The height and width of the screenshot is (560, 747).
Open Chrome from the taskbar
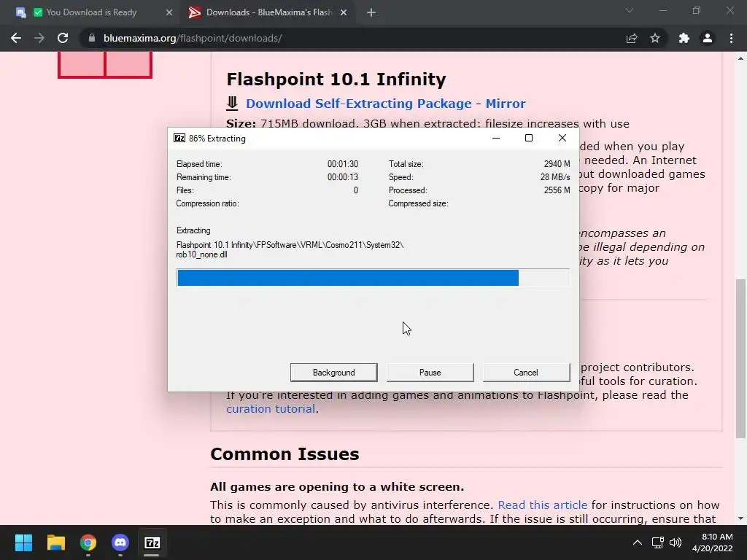click(88, 542)
